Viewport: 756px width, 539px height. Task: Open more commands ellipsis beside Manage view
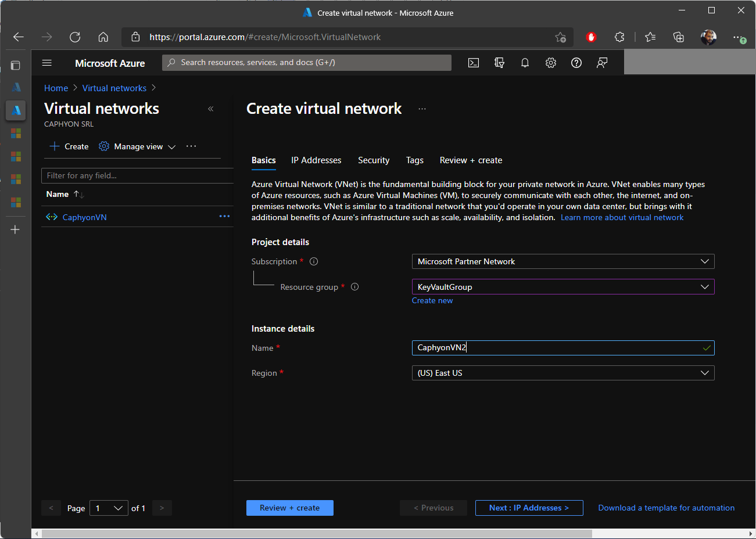click(191, 146)
